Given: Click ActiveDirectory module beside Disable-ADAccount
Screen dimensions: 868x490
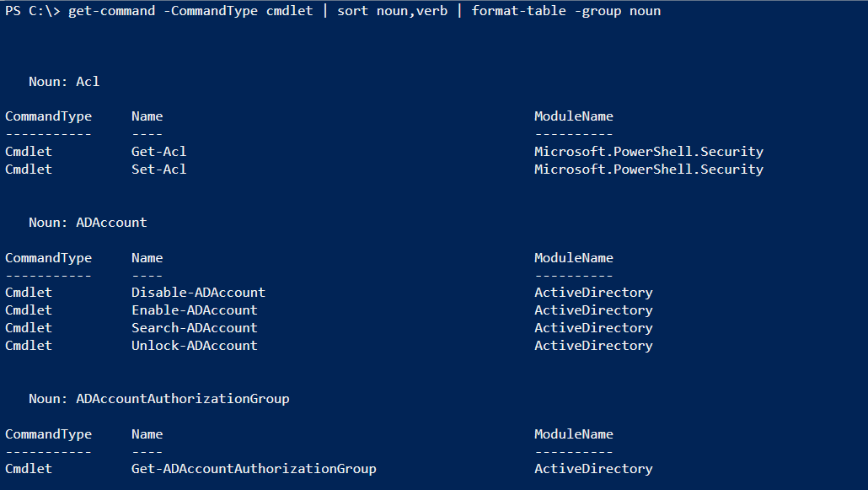Looking at the screenshot, I should pyautogui.click(x=593, y=292).
